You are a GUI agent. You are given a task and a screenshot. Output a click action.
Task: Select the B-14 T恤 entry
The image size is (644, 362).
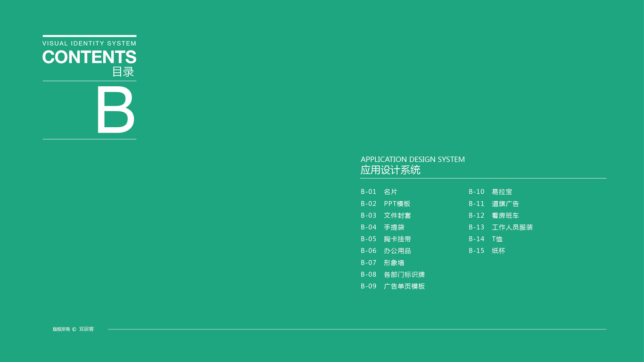click(x=486, y=239)
